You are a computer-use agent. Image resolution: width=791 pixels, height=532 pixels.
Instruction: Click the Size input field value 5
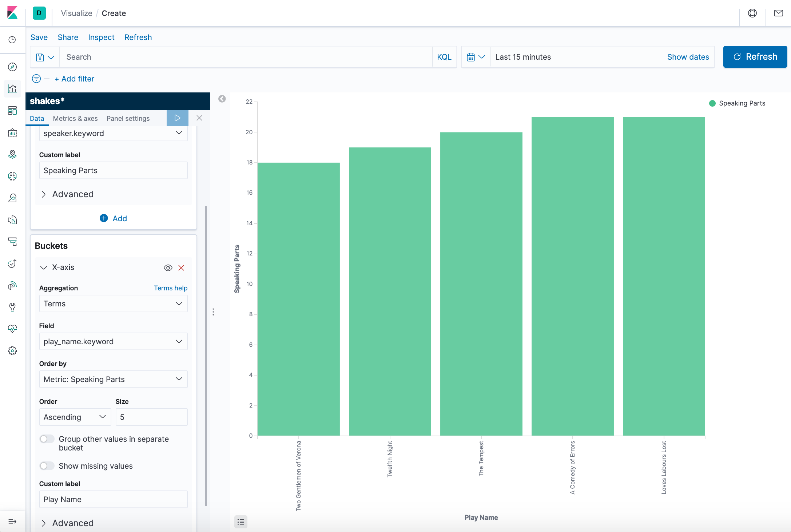pyautogui.click(x=151, y=417)
